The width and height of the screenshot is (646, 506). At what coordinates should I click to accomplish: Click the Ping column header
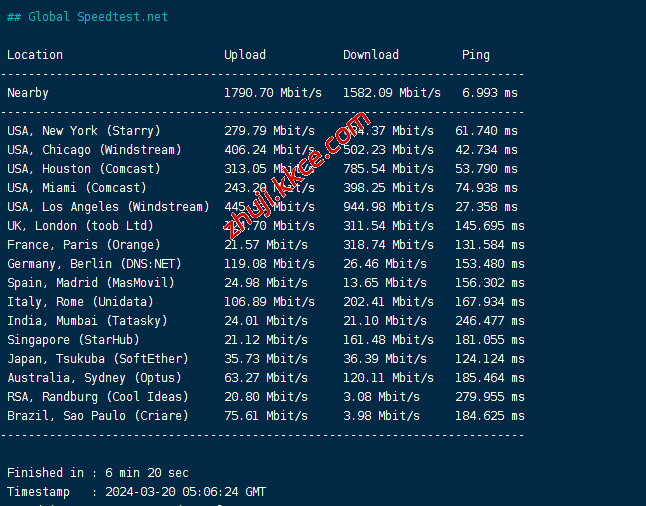pyautogui.click(x=476, y=55)
